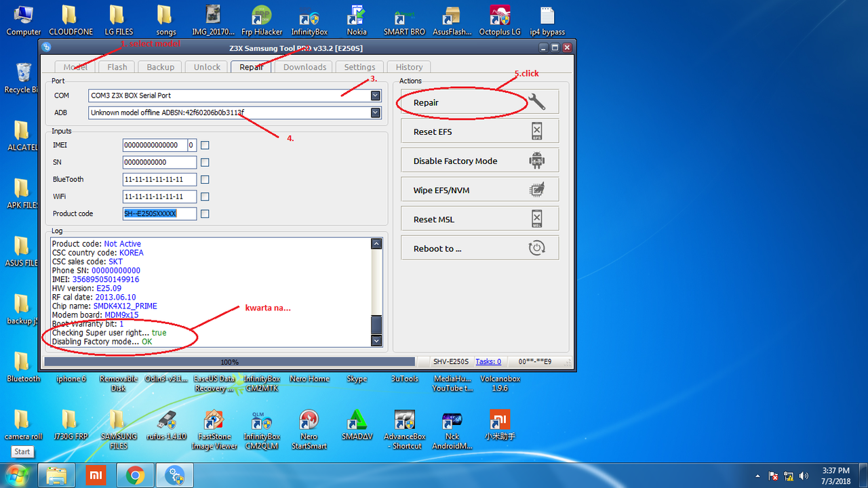Open the Downloads tab
The image size is (868, 488).
click(x=304, y=67)
